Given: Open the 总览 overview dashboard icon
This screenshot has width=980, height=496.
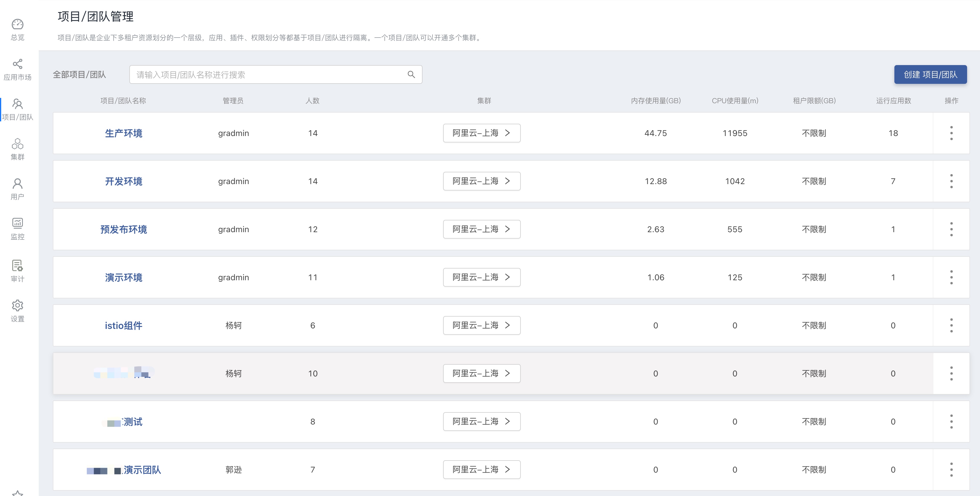Looking at the screenshot, I should 18,24.
